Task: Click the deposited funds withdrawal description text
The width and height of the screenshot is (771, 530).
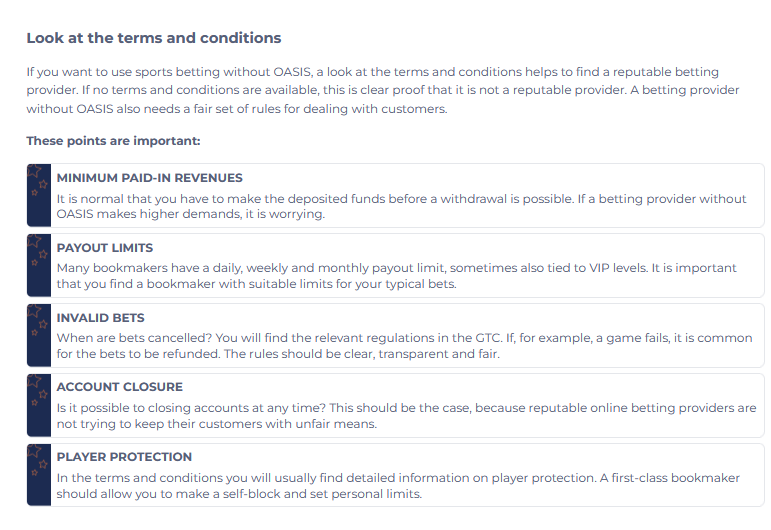Action: 401,206
